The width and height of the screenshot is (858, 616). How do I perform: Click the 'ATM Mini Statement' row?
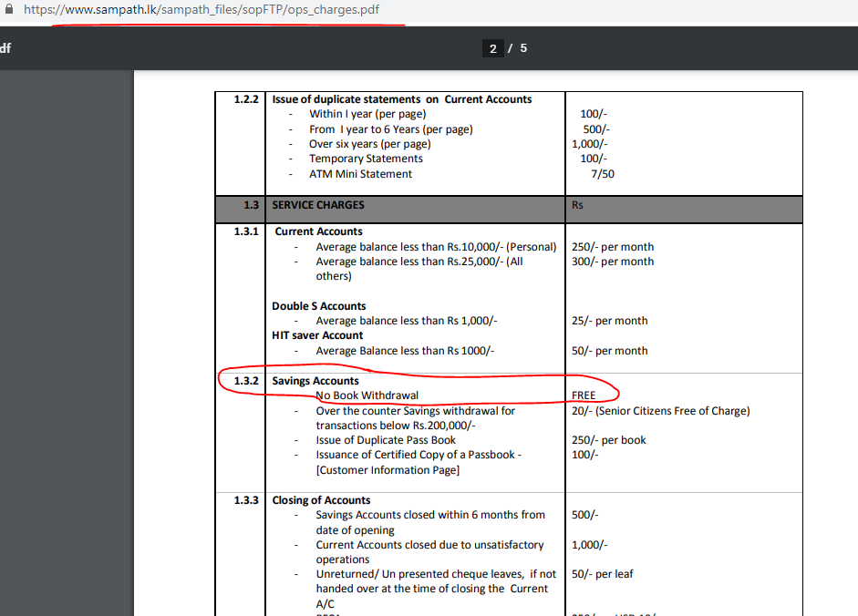coord(360,174)
